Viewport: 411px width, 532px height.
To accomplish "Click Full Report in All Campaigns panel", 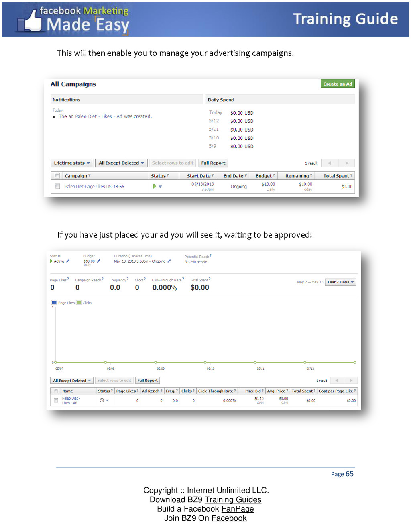I will (x=213, y=163).
